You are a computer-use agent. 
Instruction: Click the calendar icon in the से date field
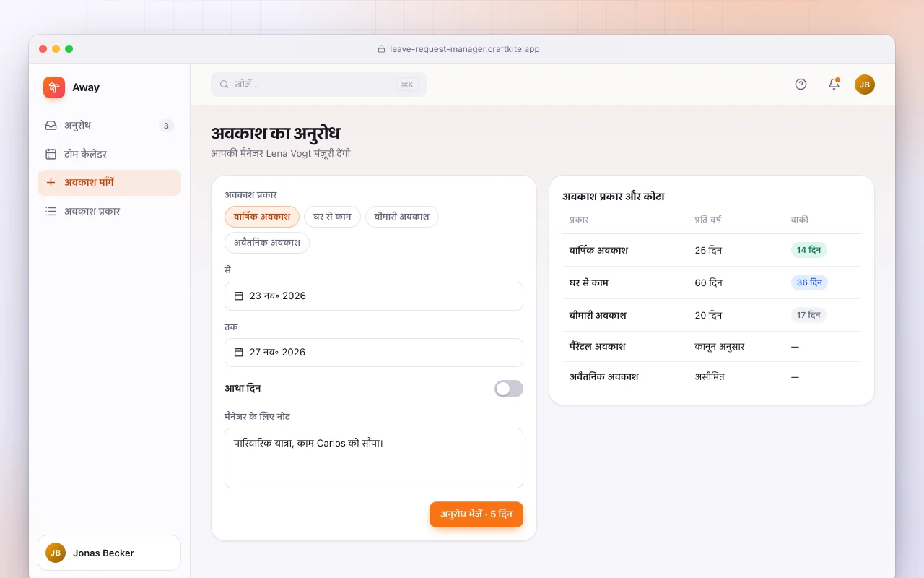click(239, 296)
